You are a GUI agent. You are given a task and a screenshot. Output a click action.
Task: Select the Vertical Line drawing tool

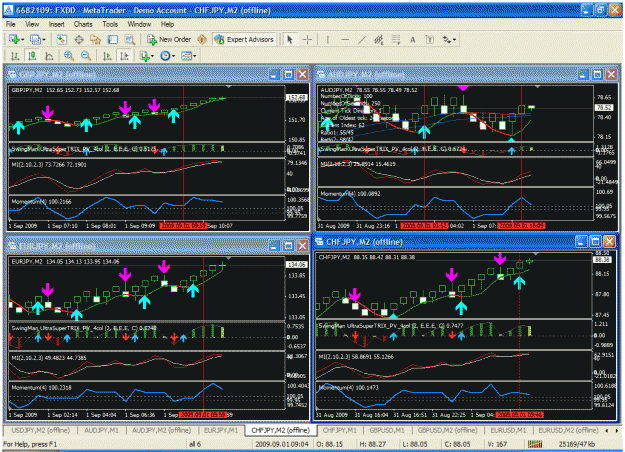point(328,39)
